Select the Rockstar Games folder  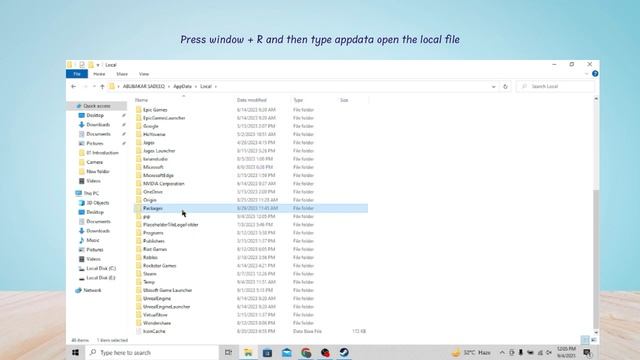click(160, 265)
